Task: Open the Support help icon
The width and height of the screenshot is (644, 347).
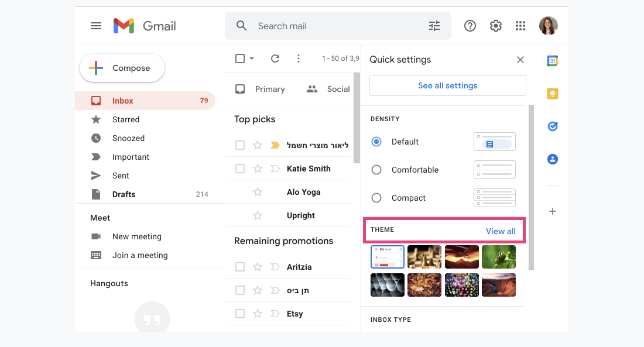Action: click(x=470, y=26)
